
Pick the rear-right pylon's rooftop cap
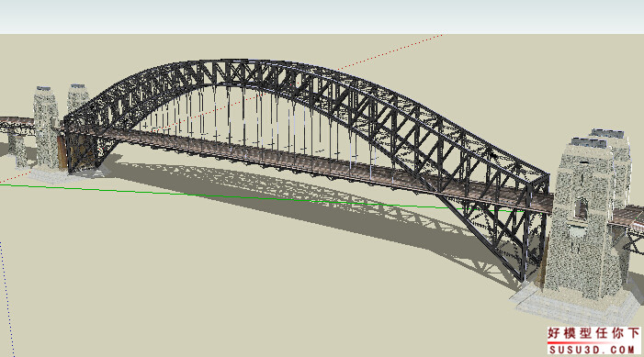tap(609, 134)
